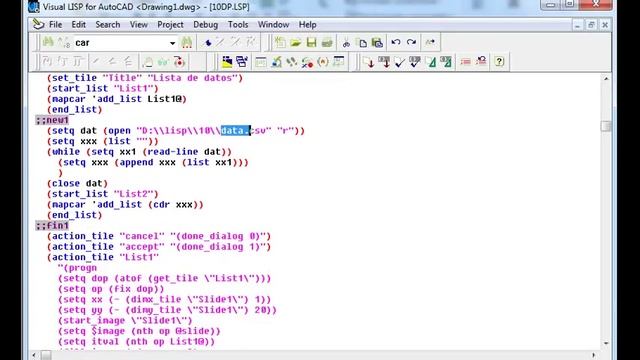The image size is (640, 360).
Task: Undo the last edit
Action: pos(396,42)
